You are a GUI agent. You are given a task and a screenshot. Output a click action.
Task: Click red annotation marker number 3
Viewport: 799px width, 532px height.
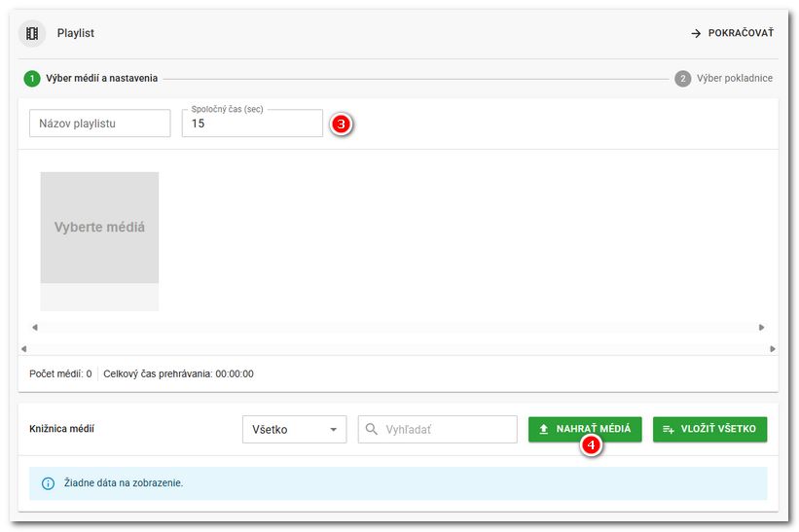[341, 124]
